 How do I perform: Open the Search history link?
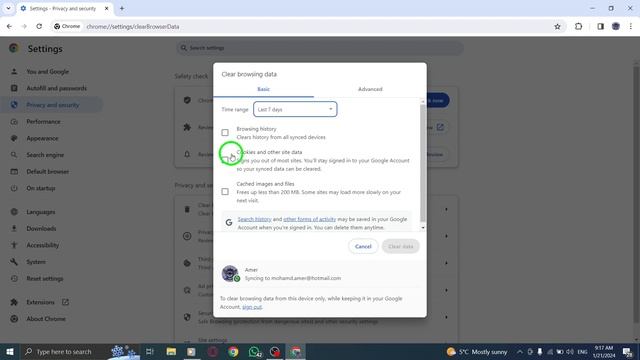pos(254,219)
